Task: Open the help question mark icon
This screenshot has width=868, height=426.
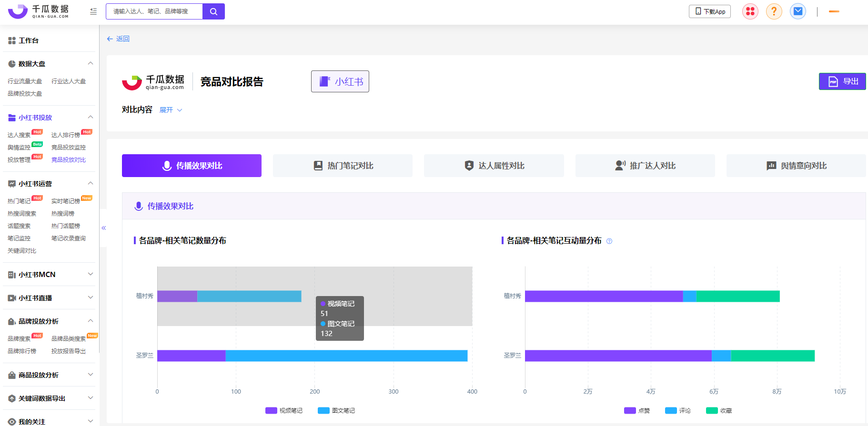Action: tap(774, 11)
